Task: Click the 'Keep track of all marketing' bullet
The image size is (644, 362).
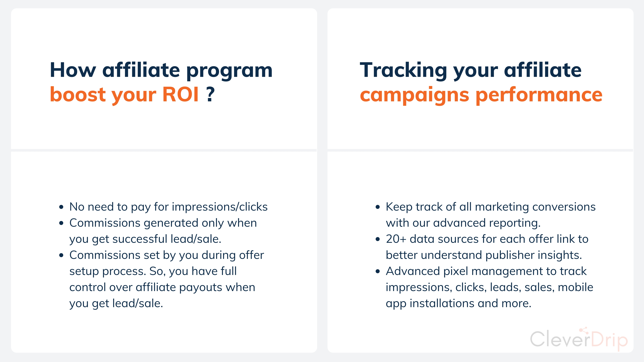Action: pyautogui.click(x=490, y=215)
